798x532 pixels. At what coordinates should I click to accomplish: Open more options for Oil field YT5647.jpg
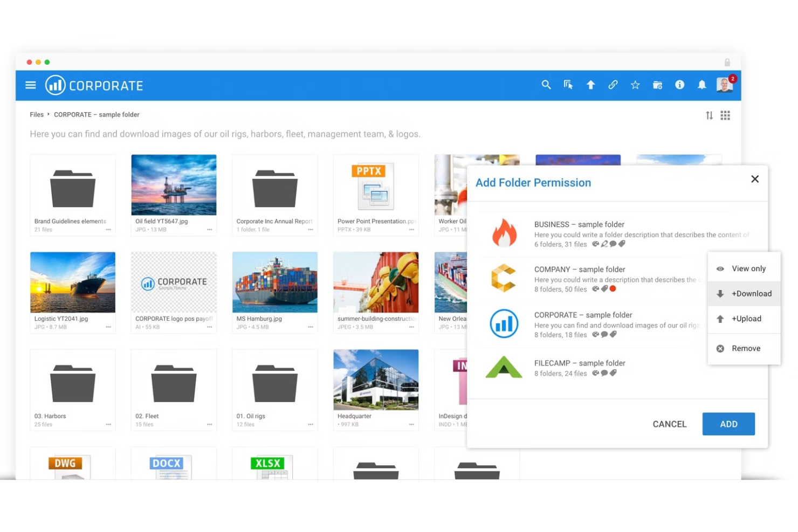pyautogui.click(x=209, y=230)
